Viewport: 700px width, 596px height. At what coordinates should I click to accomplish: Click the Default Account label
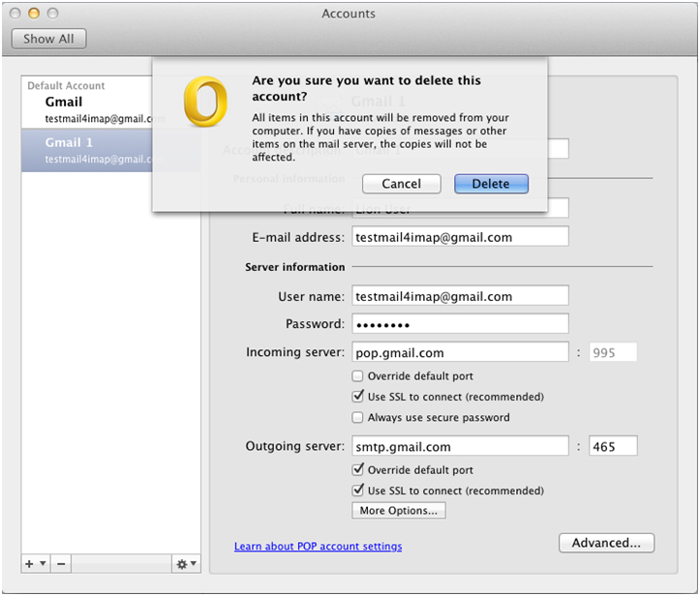pyautogui.click(x=66, y=86)
